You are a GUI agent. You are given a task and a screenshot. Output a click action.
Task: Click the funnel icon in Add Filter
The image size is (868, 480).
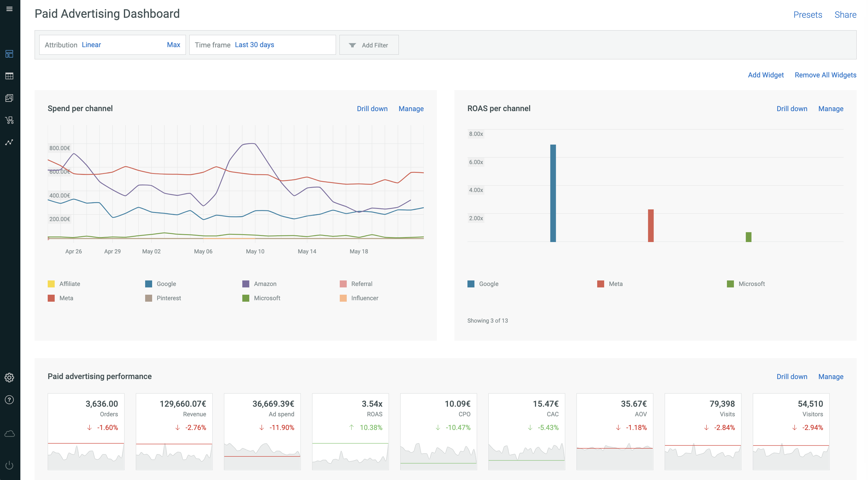pos(352,45)
